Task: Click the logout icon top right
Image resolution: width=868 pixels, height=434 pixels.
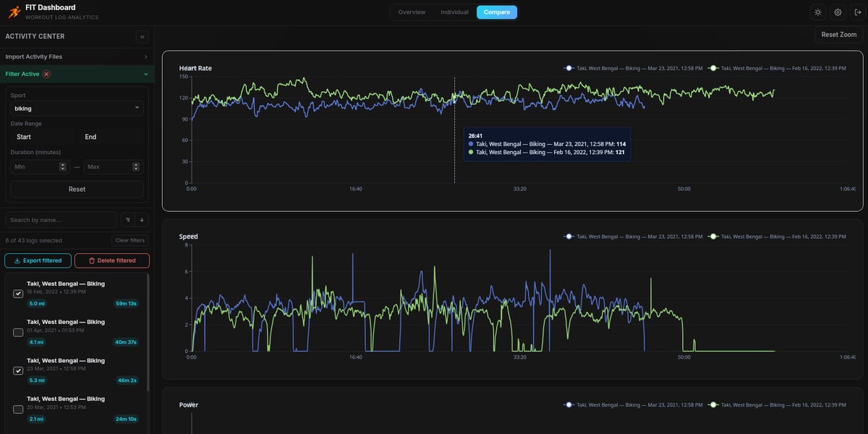Action: pyautogui.click(x=856, y=12)
